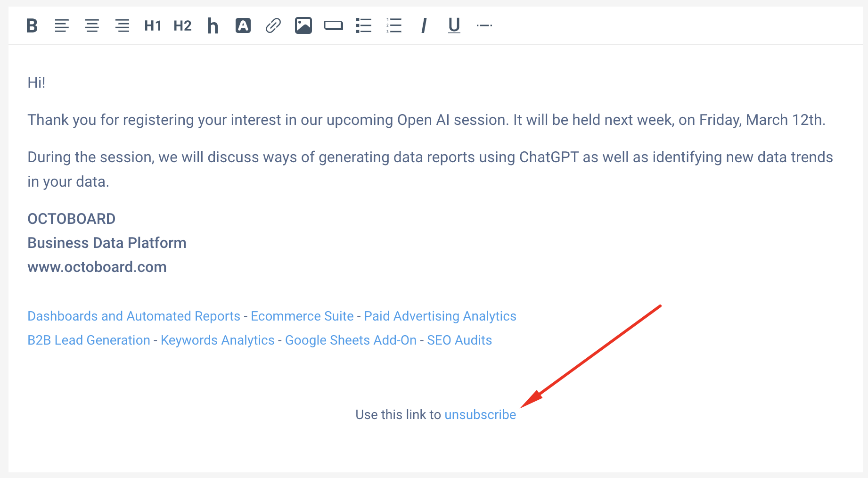Insert a button element

334,25
